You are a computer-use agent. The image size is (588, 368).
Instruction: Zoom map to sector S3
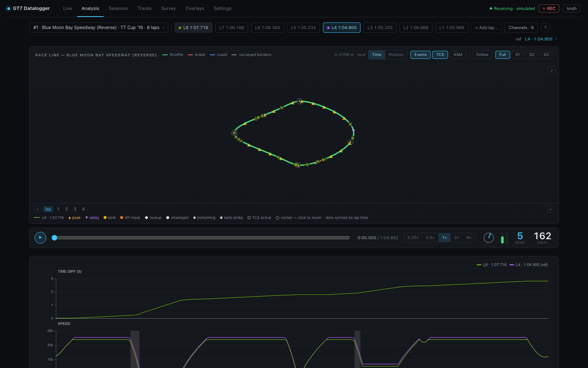pos(546,55)
